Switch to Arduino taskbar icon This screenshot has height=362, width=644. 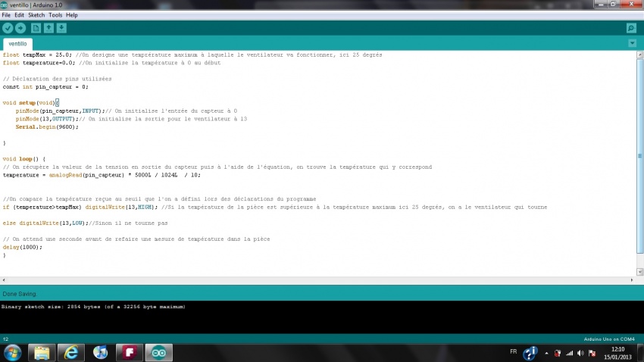(x=159, y=353)
